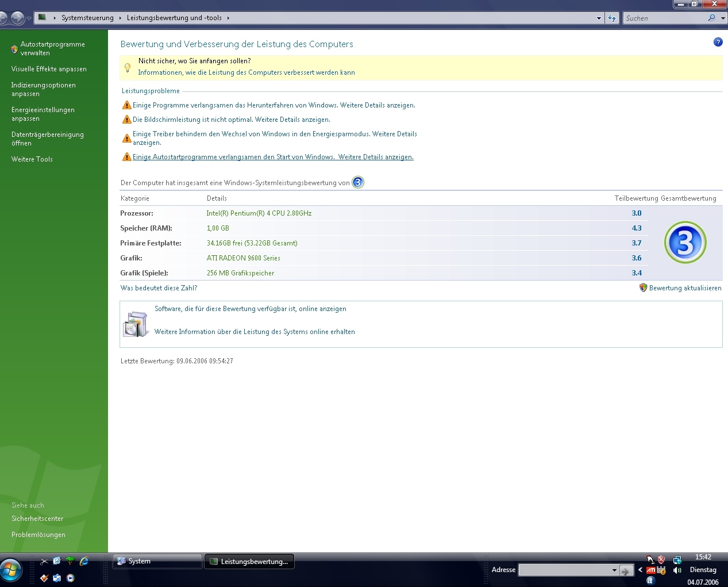728x587 pixels.
Task: Click 'Was bedeutet diese Zahl?' link
Action: 159,288
